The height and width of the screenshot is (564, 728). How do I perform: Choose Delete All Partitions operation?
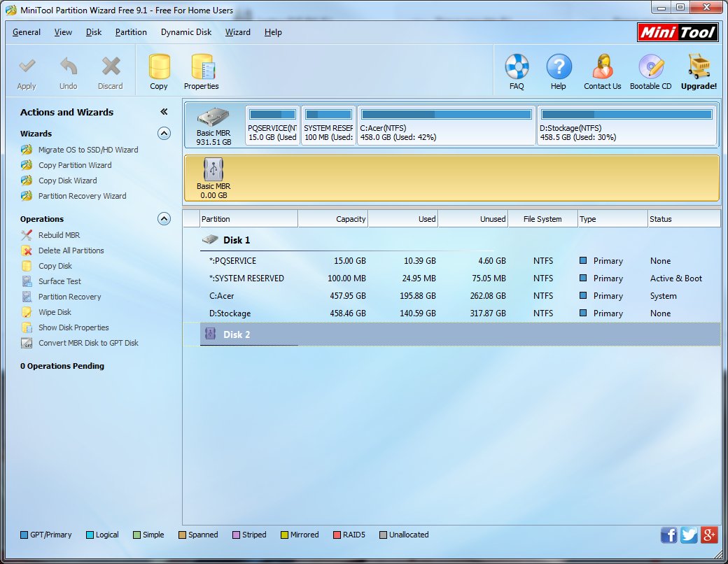tap(62, 251)
